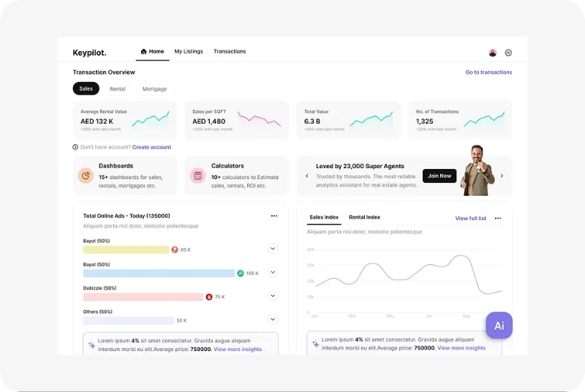
Task: Switch overview to Rental
Action: [118, 88]
